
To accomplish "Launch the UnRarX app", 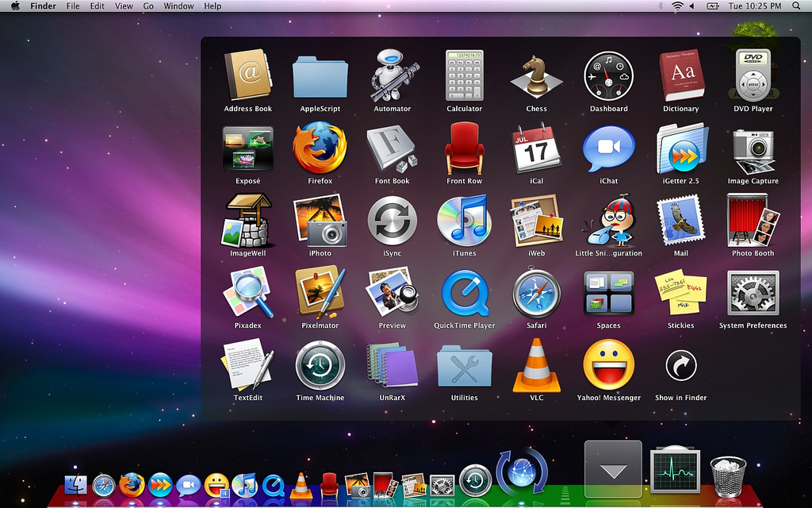I will tap(393, 365).
